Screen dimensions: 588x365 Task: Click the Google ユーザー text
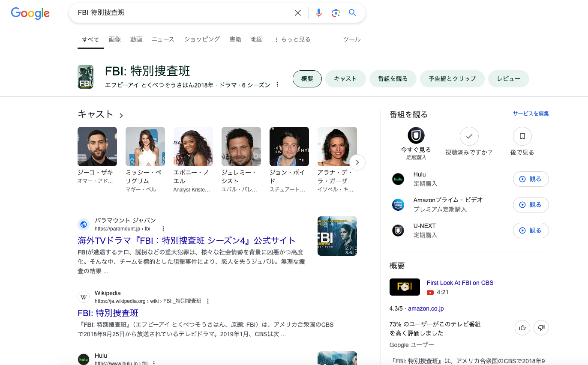coord(412,345)
